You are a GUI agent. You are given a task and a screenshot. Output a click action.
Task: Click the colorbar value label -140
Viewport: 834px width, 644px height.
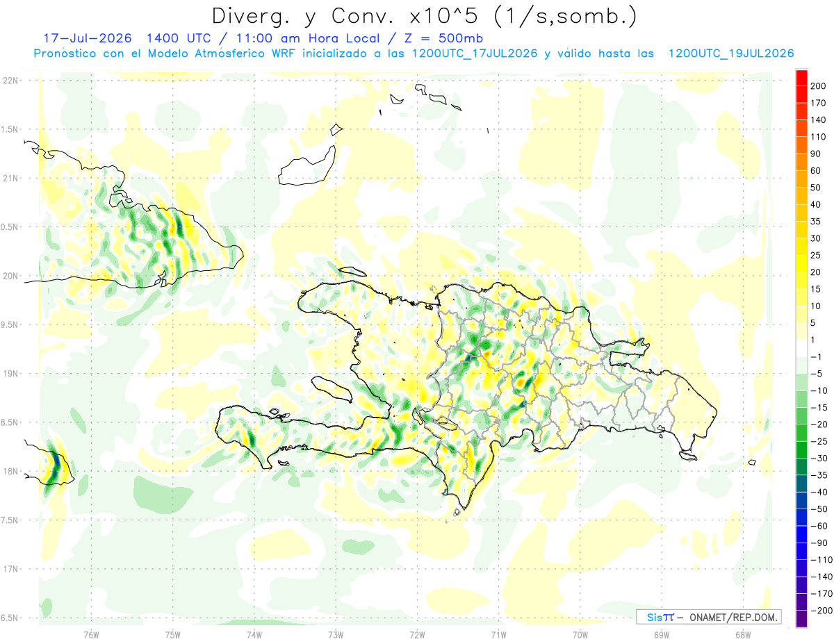821,577
